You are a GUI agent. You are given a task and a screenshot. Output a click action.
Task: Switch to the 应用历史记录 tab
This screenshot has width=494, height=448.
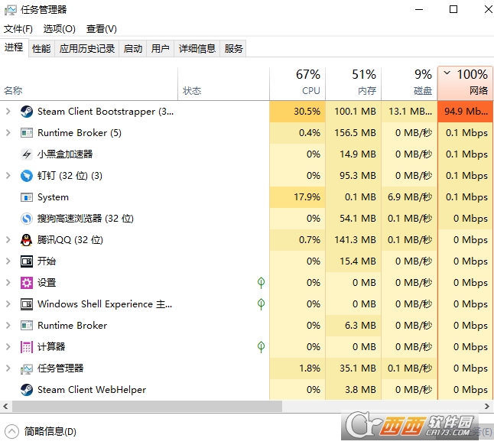click(x=87, y=48)
